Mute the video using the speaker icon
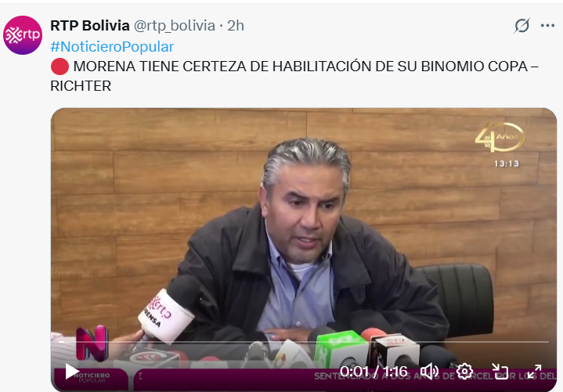 point(429,372)
